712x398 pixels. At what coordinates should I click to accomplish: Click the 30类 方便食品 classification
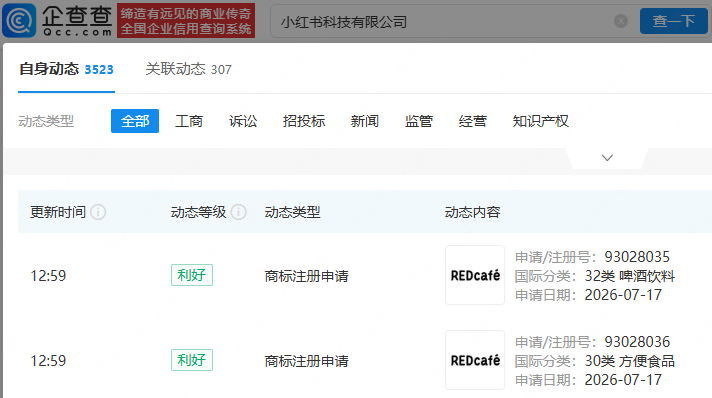pyautogui.click(x=630, y=361)
